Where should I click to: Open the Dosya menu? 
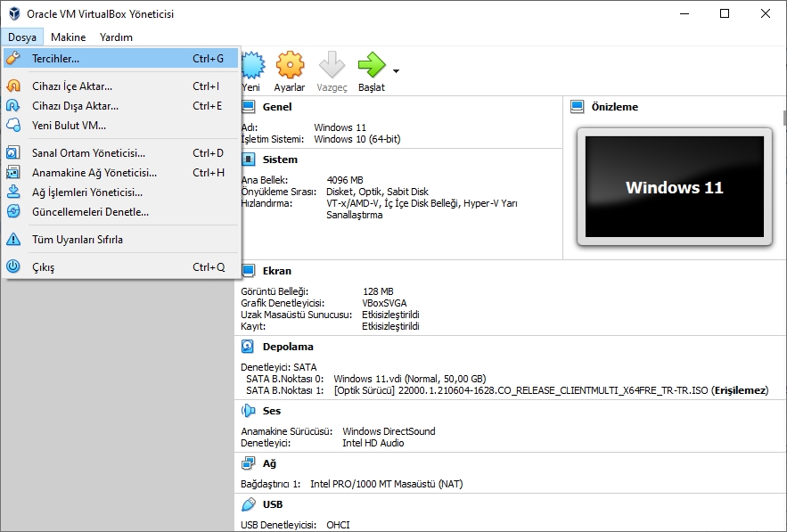pos(22,37)
